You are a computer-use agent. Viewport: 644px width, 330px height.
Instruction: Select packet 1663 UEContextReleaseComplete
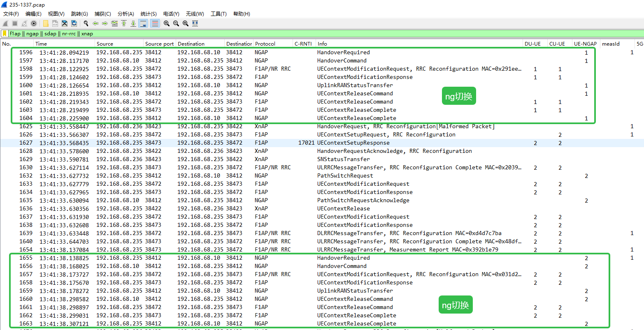click(x=322, y=323)
